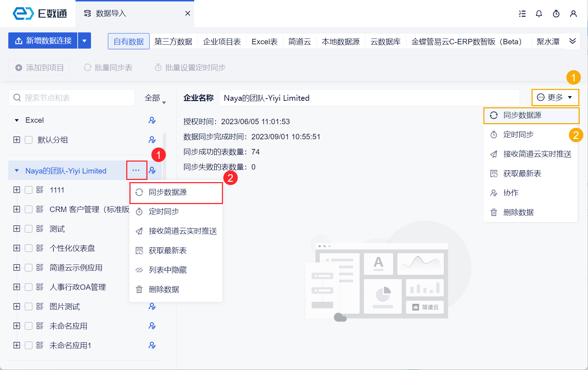Open the task list icon in header
This screenshot has height=370, width=588.
pos(522,14)
